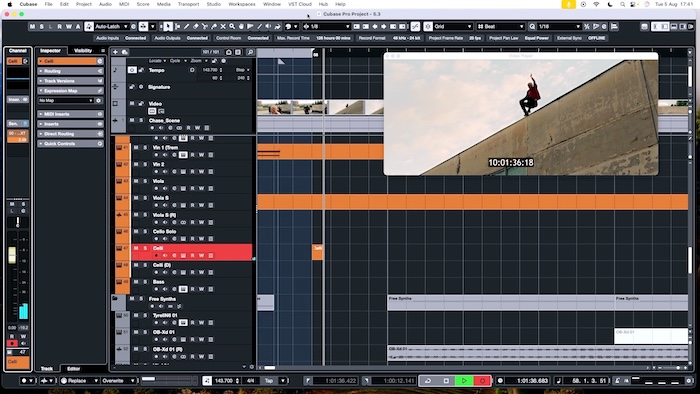The height and width of the screenshot is (394, 700).
Task: Toggle global Mute M state button
Action: tap(32, 26)
